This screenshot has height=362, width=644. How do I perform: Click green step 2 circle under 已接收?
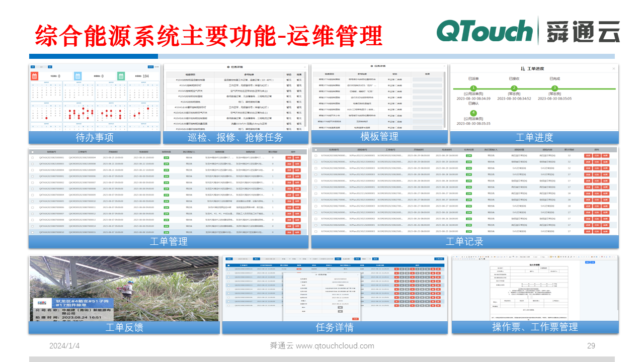click(514, 88)
